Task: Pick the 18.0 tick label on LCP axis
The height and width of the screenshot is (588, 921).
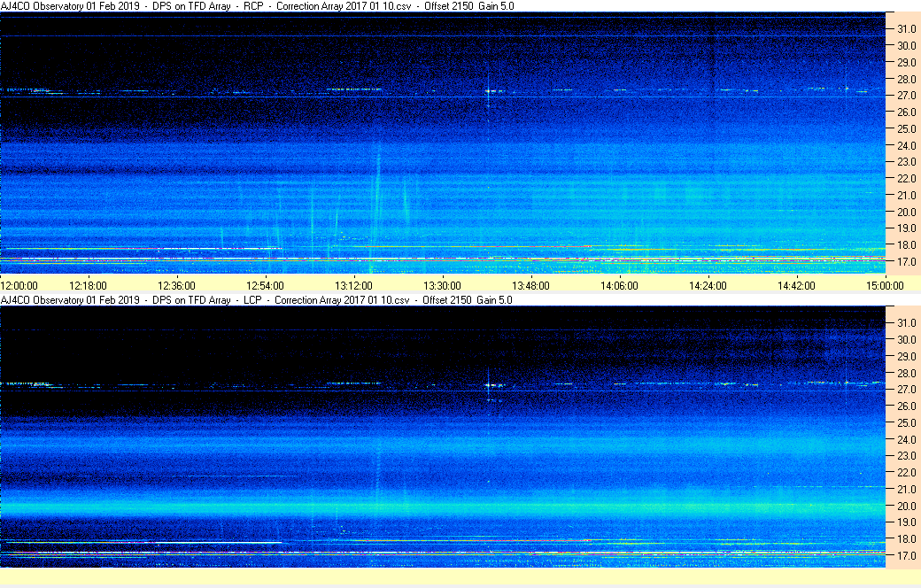Action: click(906, 538)
